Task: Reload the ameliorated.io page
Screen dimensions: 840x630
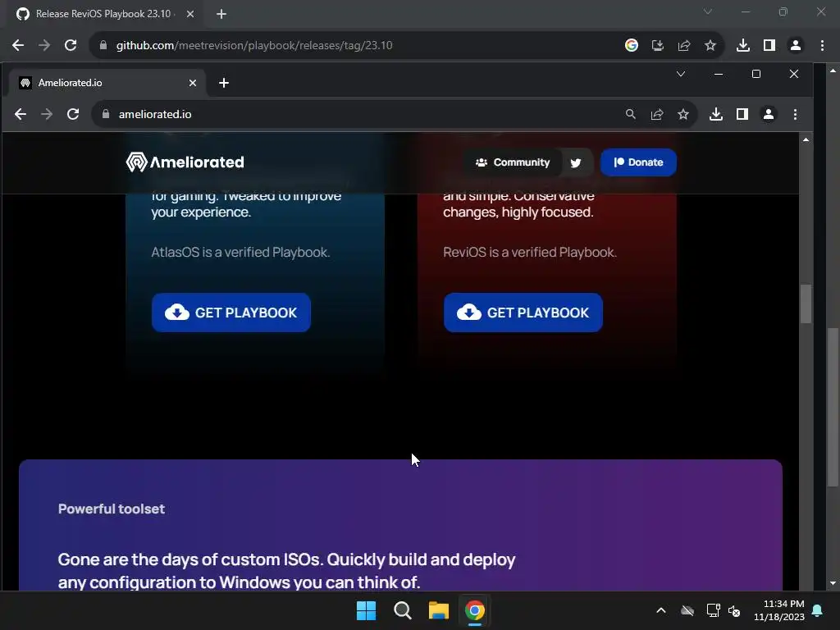Action: point(73,114)
